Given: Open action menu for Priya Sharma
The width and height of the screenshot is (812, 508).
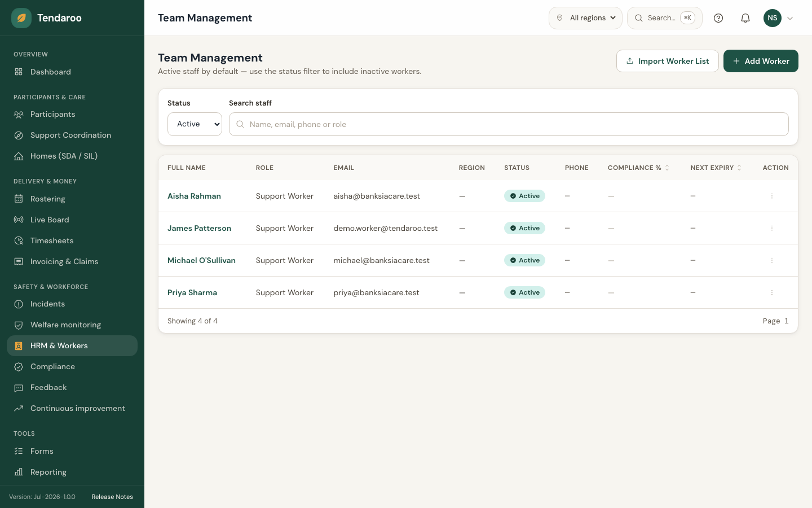Looking at the screenshot, I should pos(772,292).
